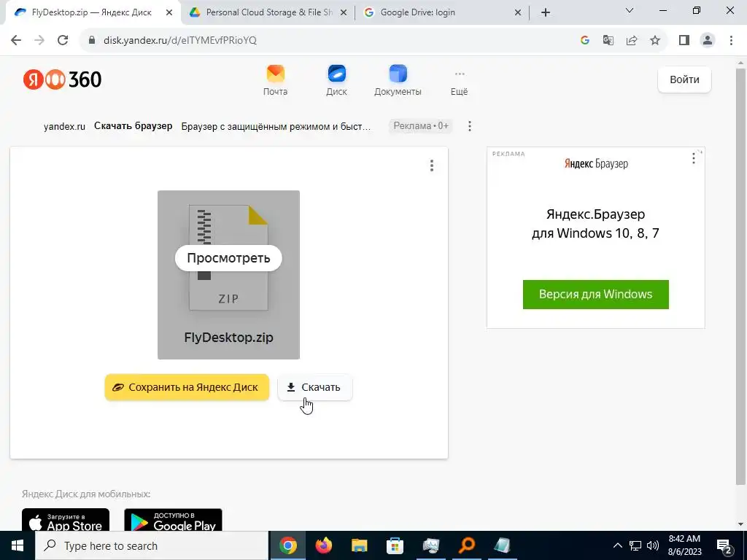Show hidden system tray icons

[x=617, y=545]
